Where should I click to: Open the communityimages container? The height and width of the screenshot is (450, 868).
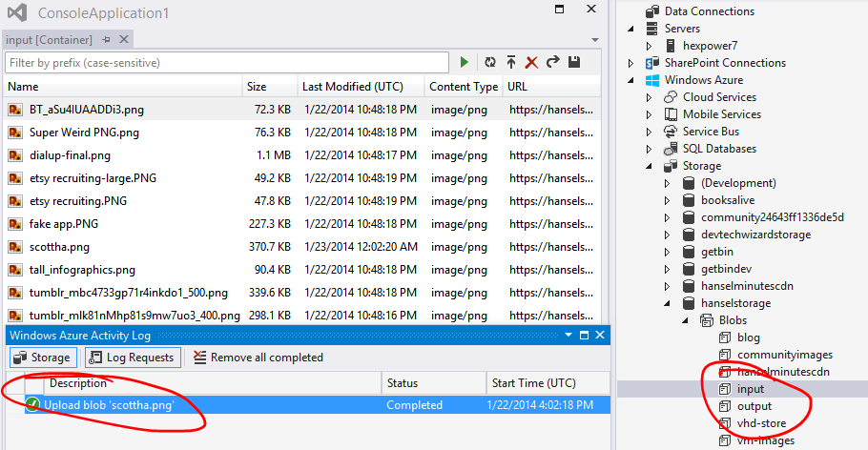pos(785,355)
